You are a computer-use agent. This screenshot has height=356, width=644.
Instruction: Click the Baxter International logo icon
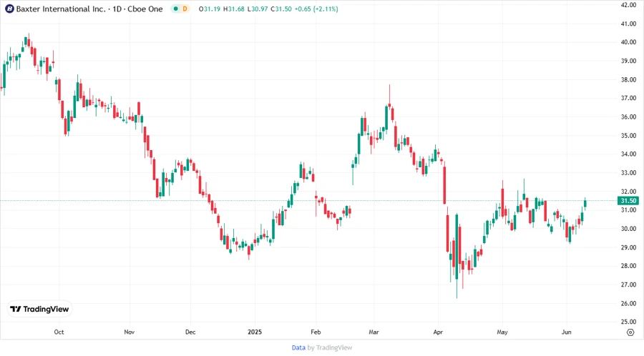pyautogui.click(x=9, y=9)
